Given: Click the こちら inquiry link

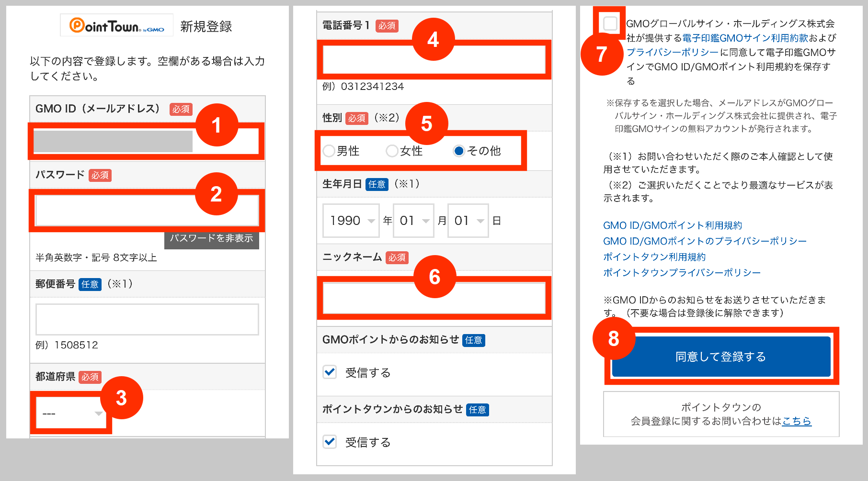Looking at the screenshot, I should pos(797,421).
